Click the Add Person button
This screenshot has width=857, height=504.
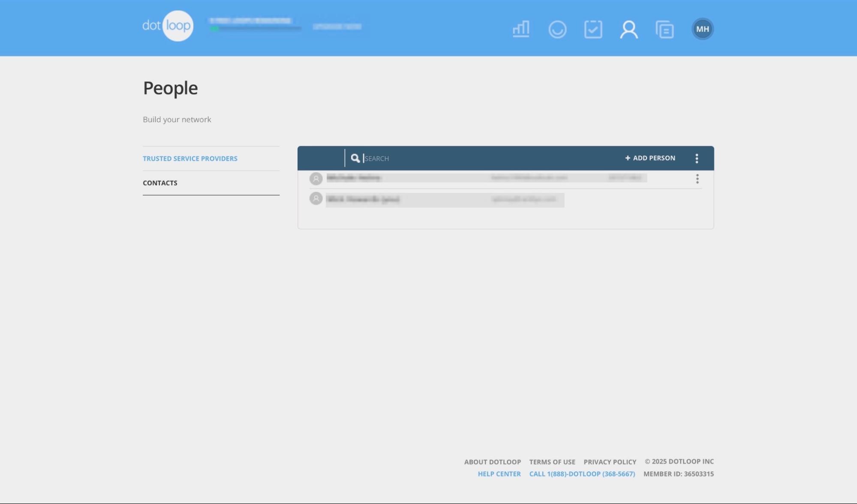[x=649, y=158]
